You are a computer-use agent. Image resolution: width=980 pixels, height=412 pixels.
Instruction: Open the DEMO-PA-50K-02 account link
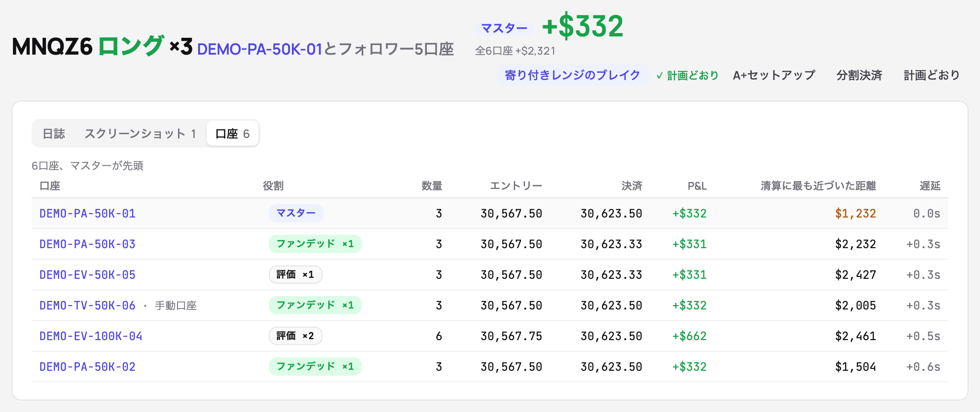pyautogui.click(x=88, y=367)
